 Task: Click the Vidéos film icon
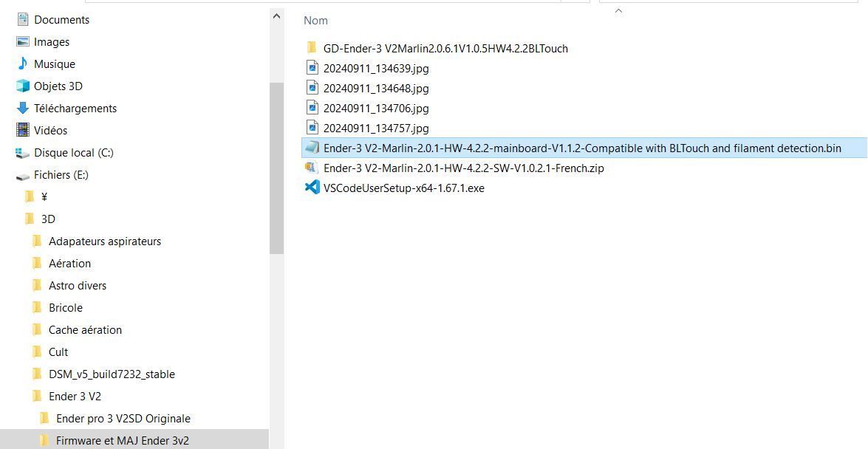23,130
